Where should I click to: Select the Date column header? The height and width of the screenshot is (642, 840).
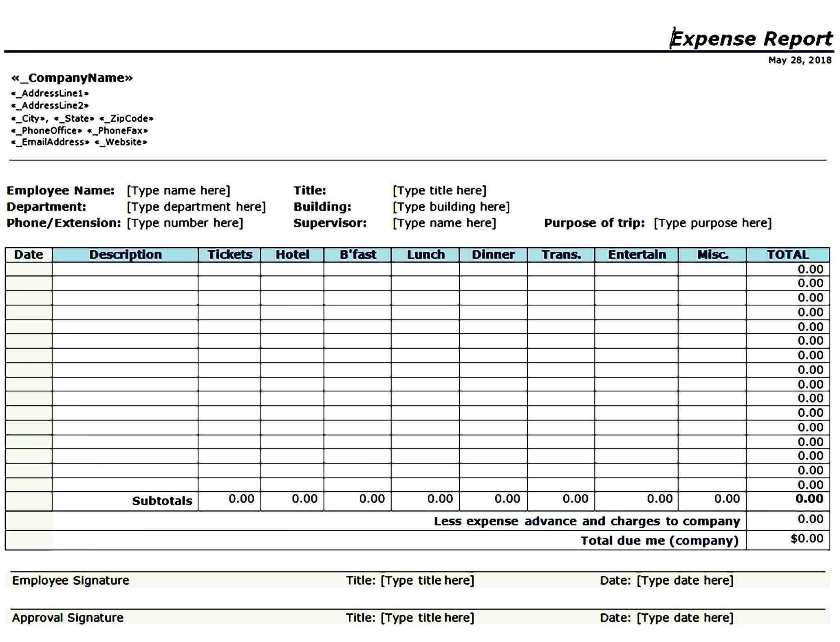point(28,255)
